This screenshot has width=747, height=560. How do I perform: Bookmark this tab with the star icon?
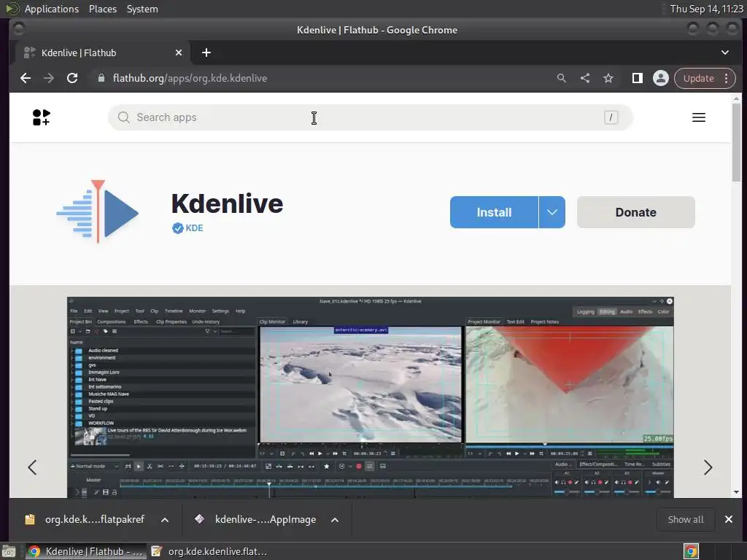608,78
